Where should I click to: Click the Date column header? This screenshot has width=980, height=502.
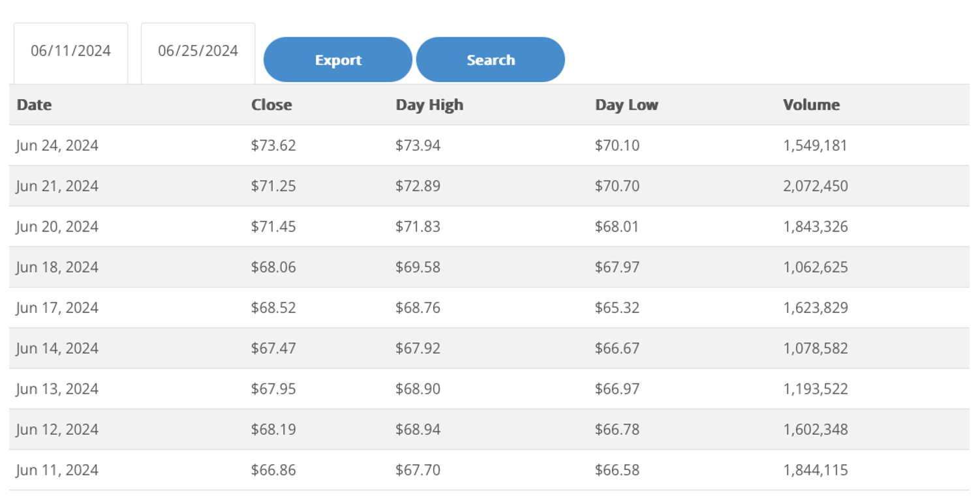(34, 105)
